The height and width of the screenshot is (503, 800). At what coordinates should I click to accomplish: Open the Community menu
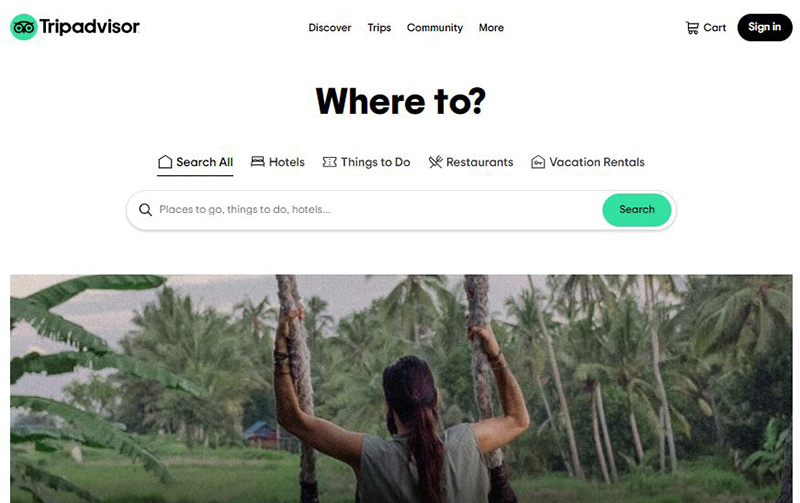pos(435,28)
